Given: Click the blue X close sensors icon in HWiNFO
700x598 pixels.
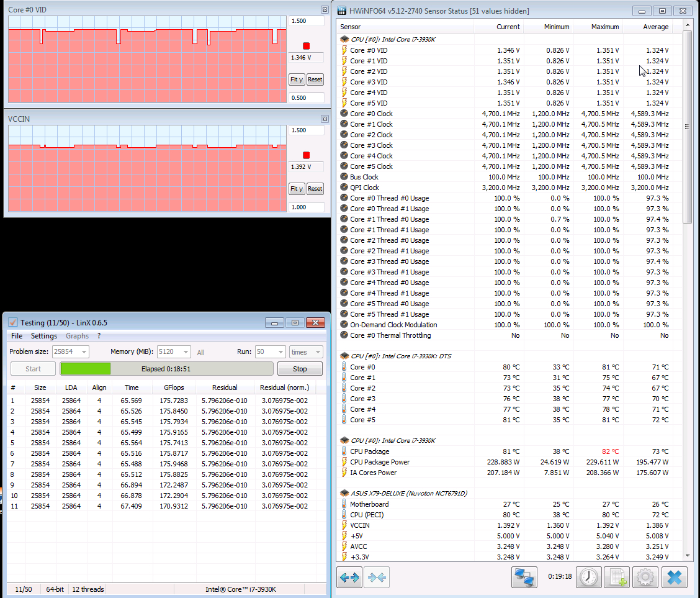Looking at the screenshot, I should tap(674, 577).
